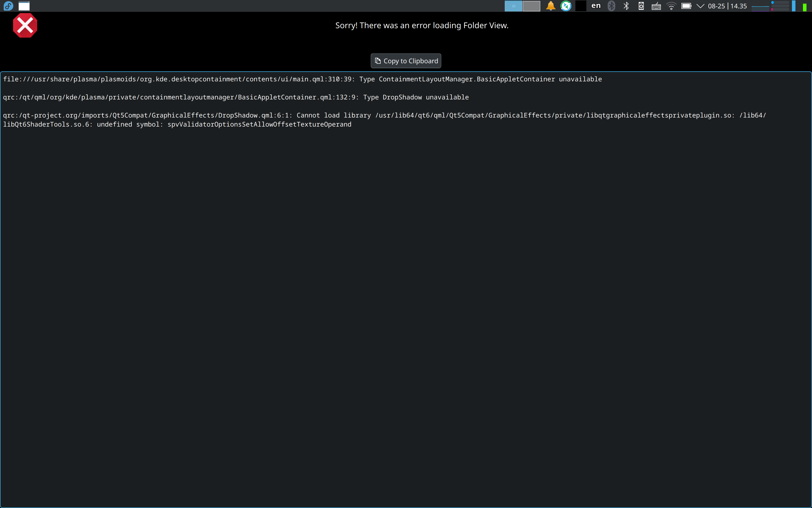Click the blue vertical bar monitor widget
Viewport: 812px width, 508px height.
pyautogui.click(x=794, y=6)
